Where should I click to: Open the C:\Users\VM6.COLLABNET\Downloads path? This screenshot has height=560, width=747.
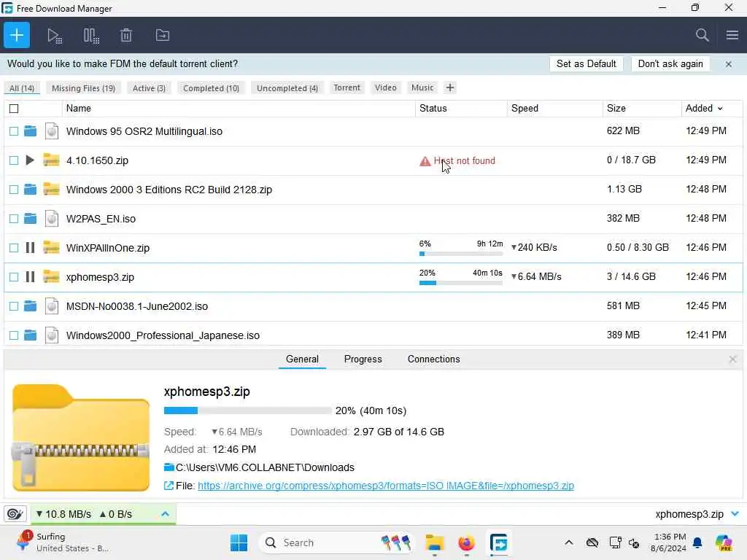[265, 467]
